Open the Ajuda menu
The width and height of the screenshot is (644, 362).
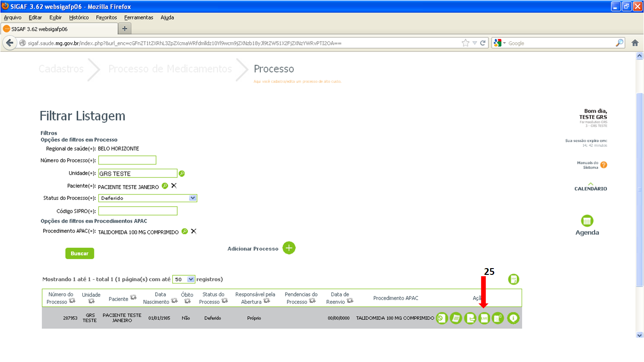pos(167,18)
